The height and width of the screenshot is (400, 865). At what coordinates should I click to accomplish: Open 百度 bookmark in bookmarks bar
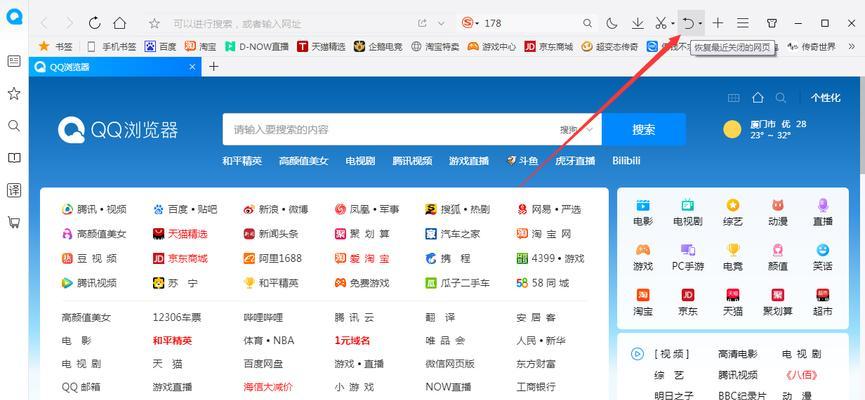coord(161,47)
